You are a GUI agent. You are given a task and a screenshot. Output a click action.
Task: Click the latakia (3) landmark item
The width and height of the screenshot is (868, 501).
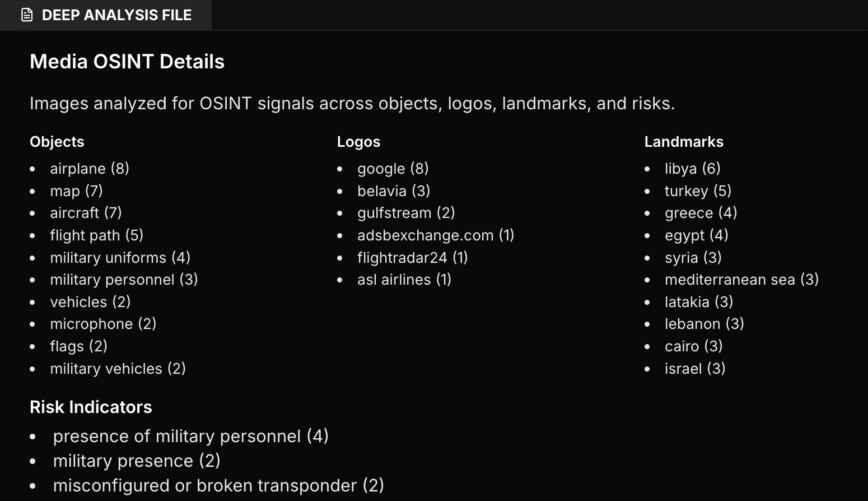click(x=699, y=302)
